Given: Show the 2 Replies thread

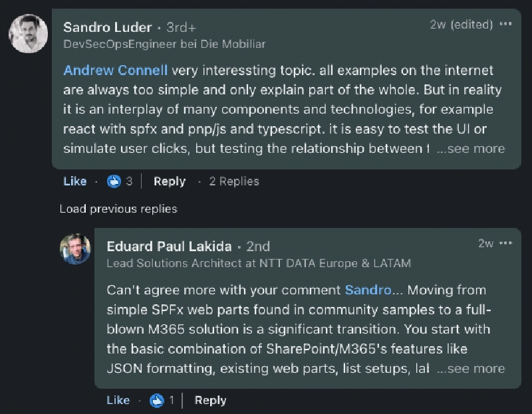Looking at the screenshot, I should [234, 181].
